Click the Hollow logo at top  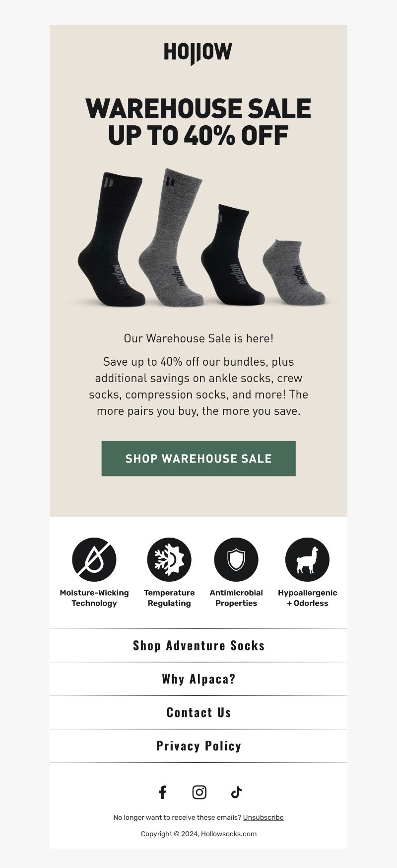(198, 54)
